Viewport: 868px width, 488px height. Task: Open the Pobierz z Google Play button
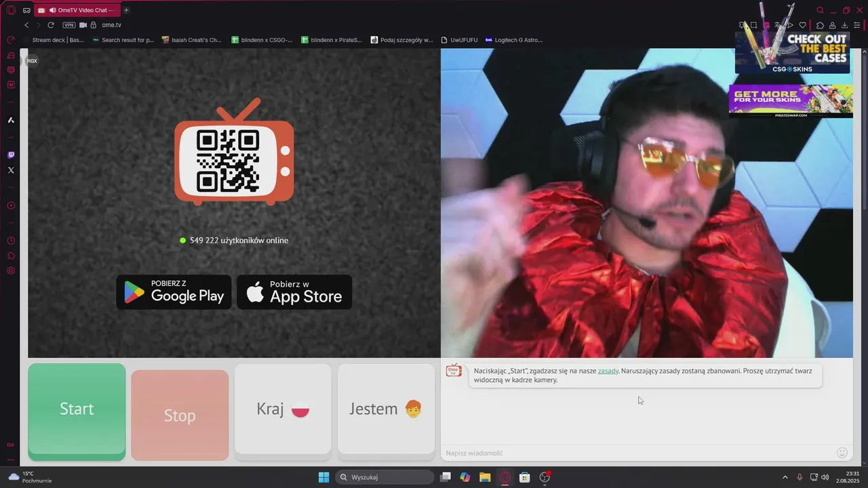(174, 292)
